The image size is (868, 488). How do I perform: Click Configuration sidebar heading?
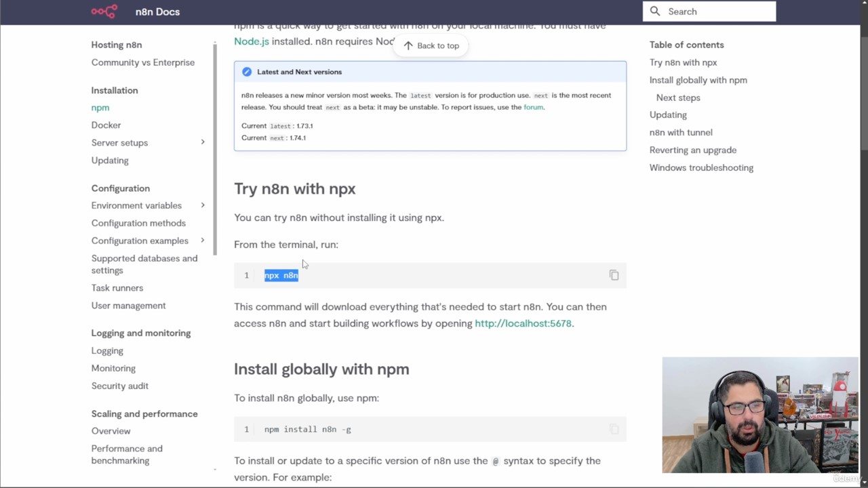point(121,188)
